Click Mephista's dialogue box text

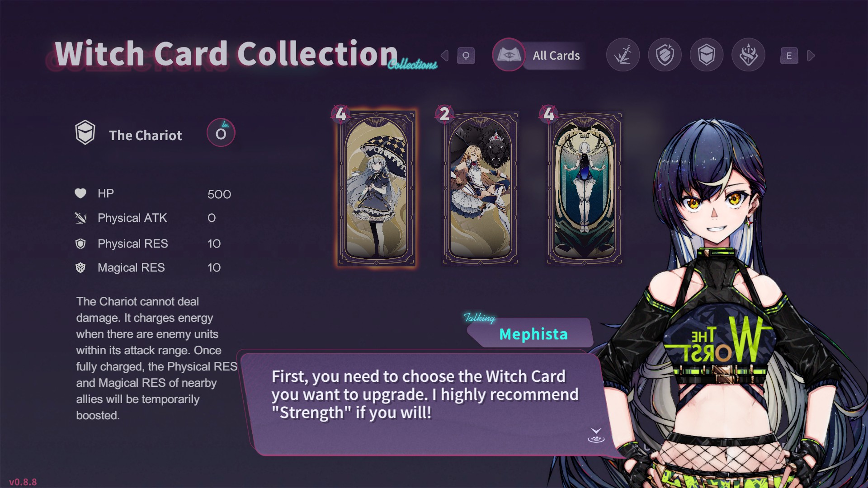point(425,394)
